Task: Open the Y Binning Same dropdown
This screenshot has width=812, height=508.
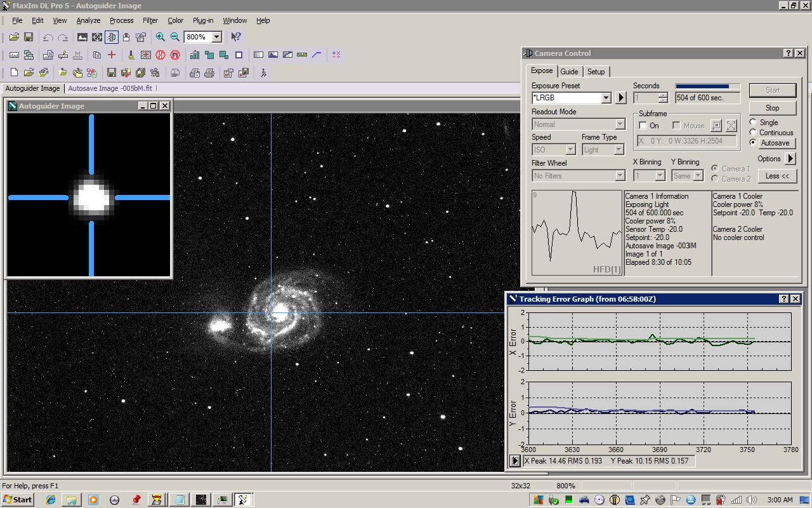Action: click(698, 175)
